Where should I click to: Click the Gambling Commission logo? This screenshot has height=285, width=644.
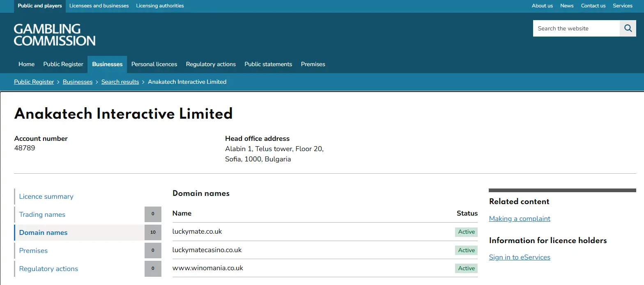[x=55, y=34]
